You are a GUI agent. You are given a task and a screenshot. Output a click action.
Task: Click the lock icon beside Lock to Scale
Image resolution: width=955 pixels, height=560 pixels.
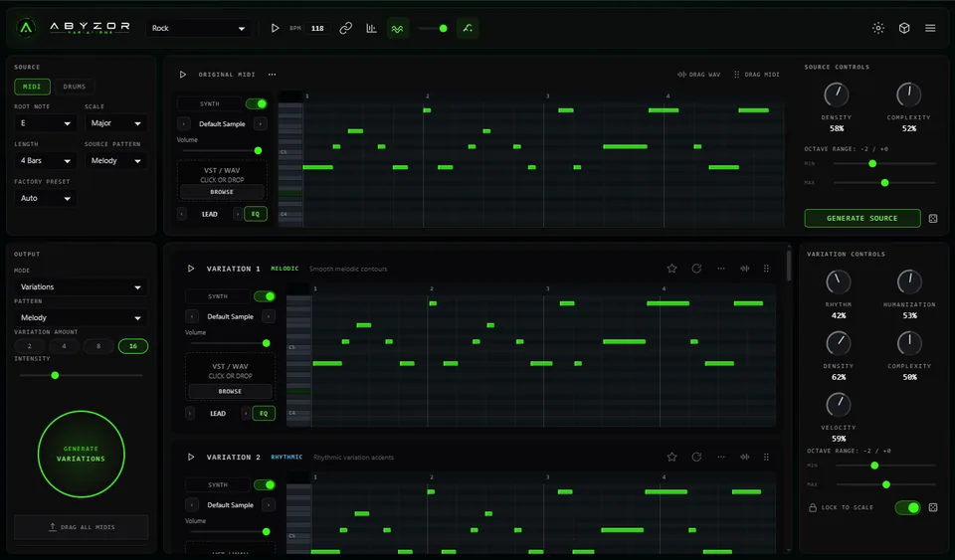click(x=813, y=507)
